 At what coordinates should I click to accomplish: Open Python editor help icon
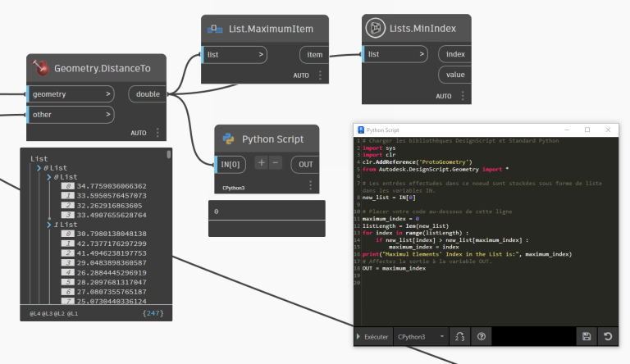482,337
